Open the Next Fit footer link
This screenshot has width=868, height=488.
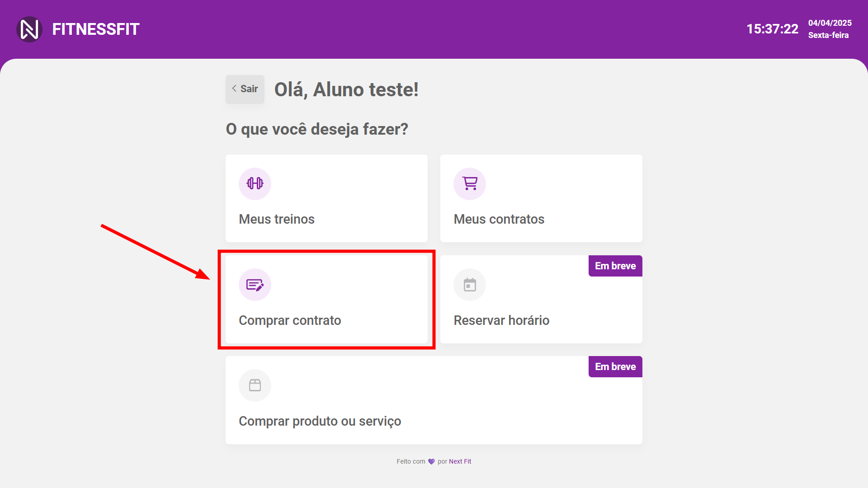click(x=460, y=461)
